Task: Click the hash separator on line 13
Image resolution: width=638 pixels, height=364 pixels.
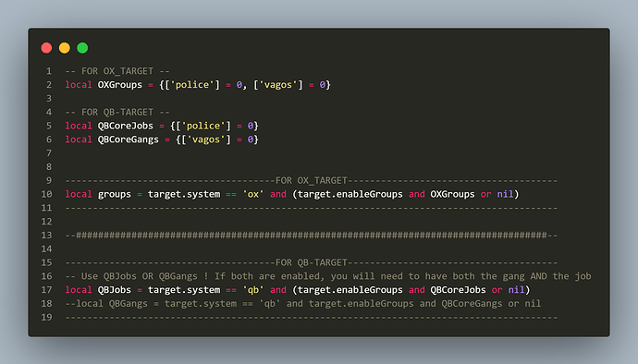Action: pos(312,235)
